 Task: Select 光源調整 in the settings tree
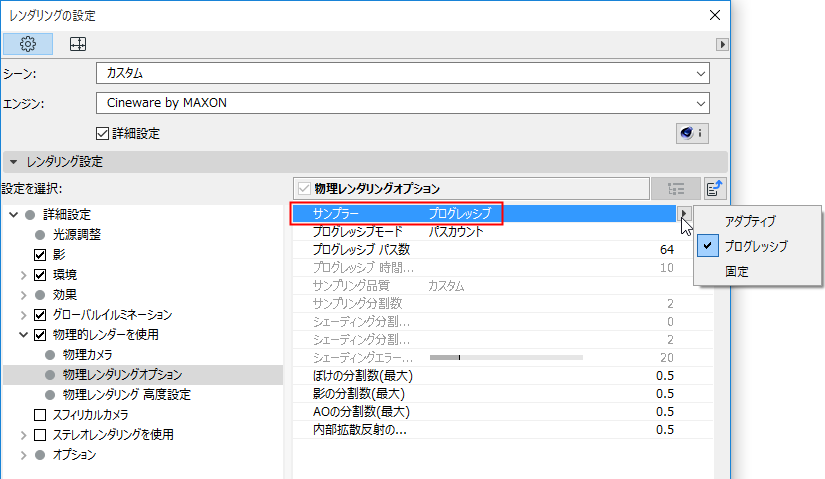coord(76,235)
